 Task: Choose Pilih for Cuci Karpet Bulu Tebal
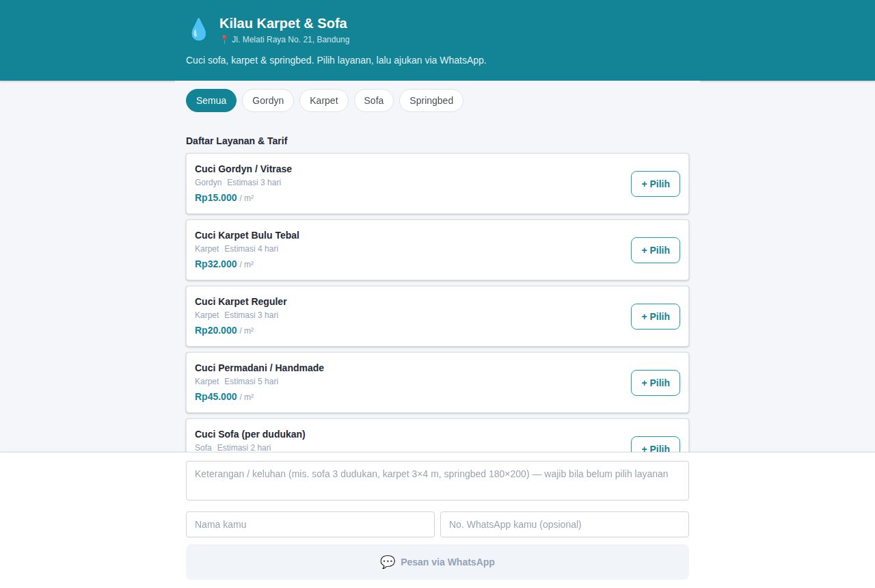656,250
